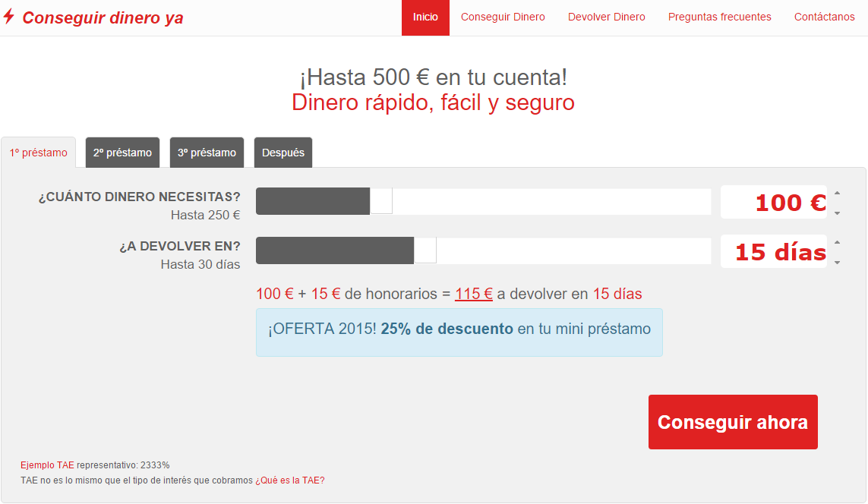Click the 100 € amount field
This screenshot has width=868, height=504.
click(773, 202)
